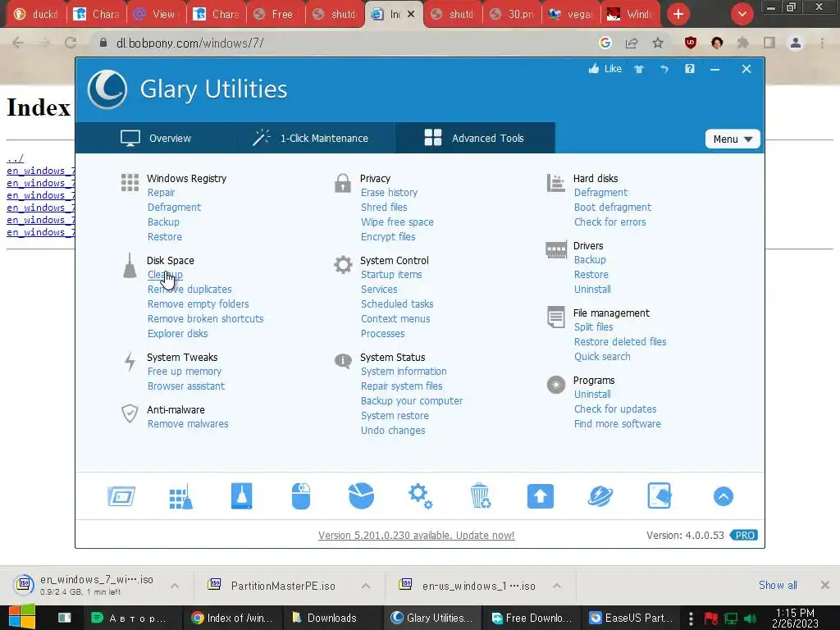This screenshot has width=840, height=630.
Task: Expand the bottom toolbar with the circular chevron
Action: tap(724, 496)
